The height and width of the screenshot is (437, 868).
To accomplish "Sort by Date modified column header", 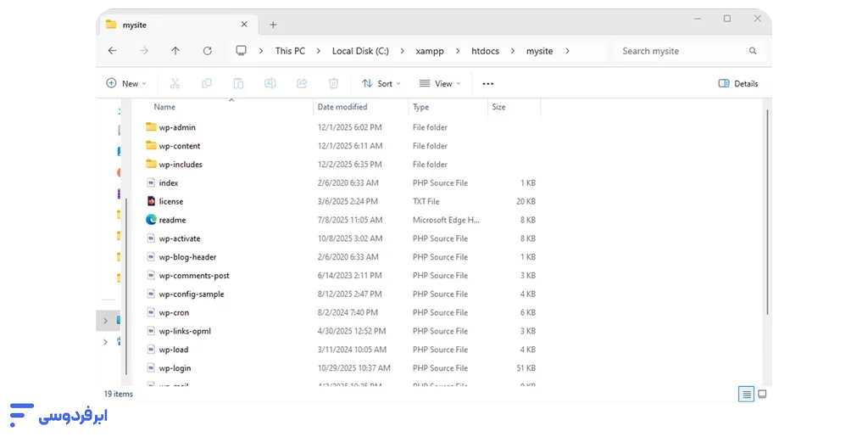I will 342,107.
